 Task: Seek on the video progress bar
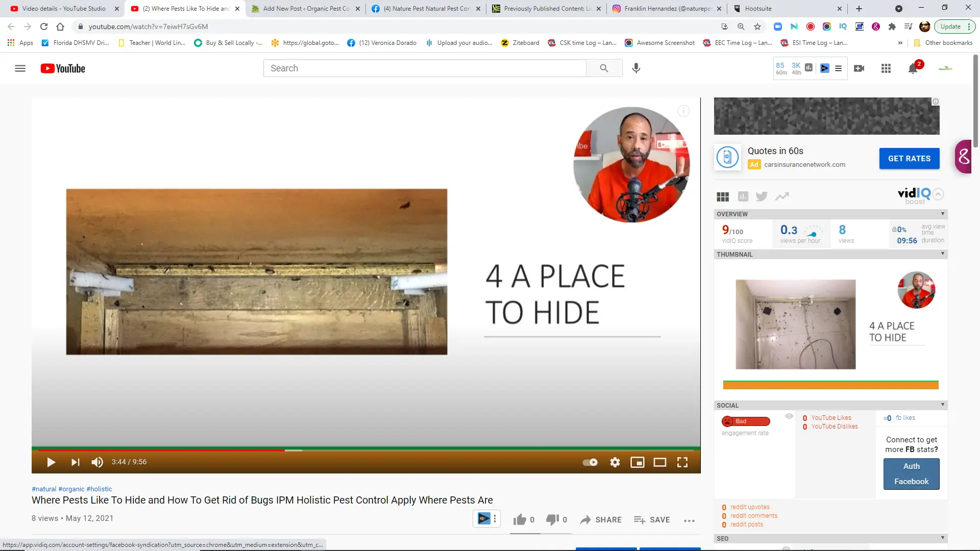tap(365, 450)
